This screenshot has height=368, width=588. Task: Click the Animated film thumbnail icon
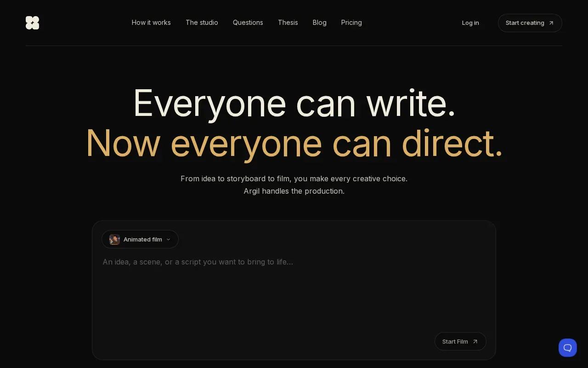[114, 239]
